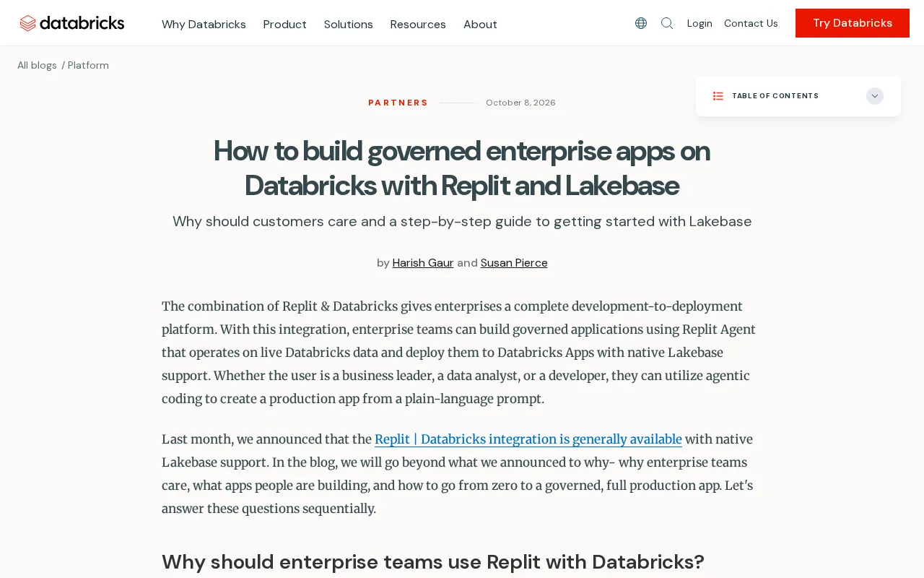Click the Try Databricks button
The height and width of the screenshot is (578, 924).
[x=853, y=23]
